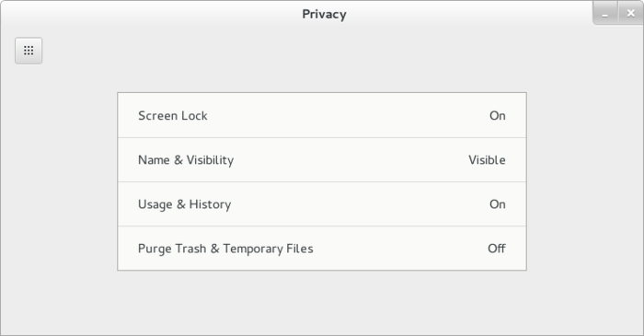
Task: Open All Settings via the grid icon
Action: pyautogui.click(x=29, y=51)
